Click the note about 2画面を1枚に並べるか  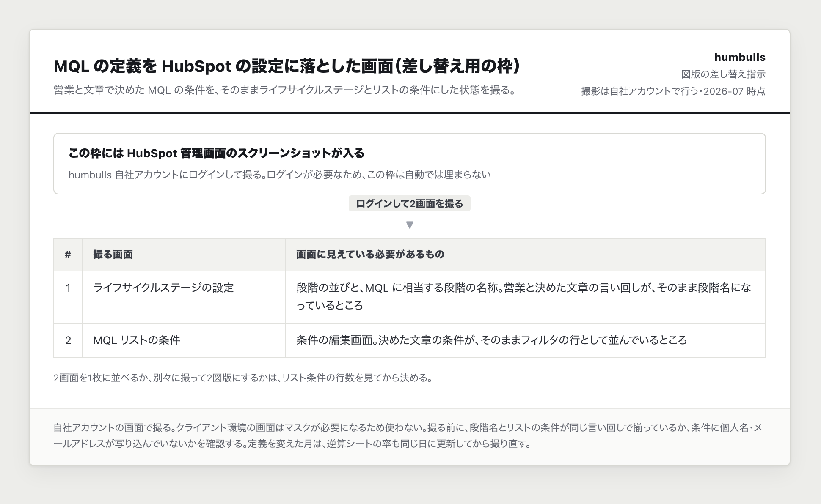coord(243,378)
